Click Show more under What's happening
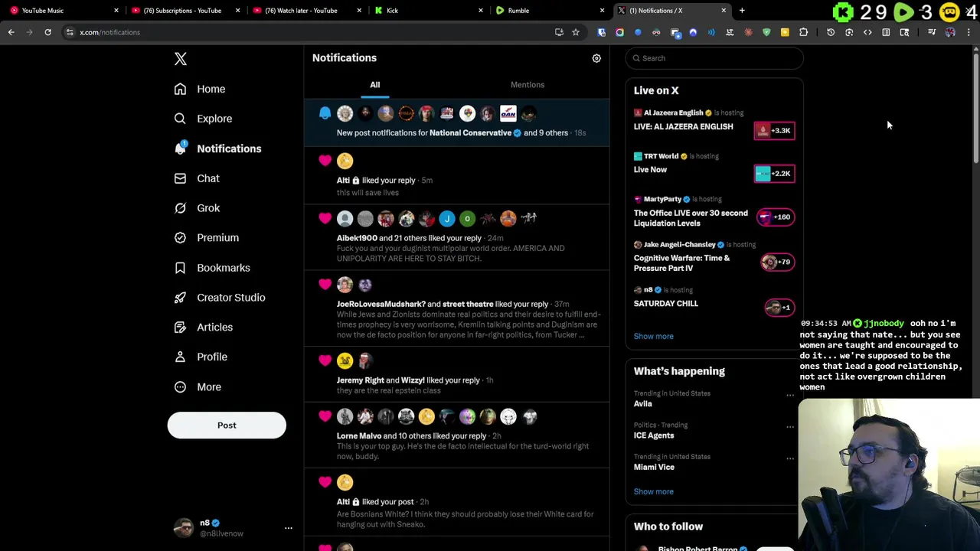Screen dimensions: 980x551 pos(654,491)
